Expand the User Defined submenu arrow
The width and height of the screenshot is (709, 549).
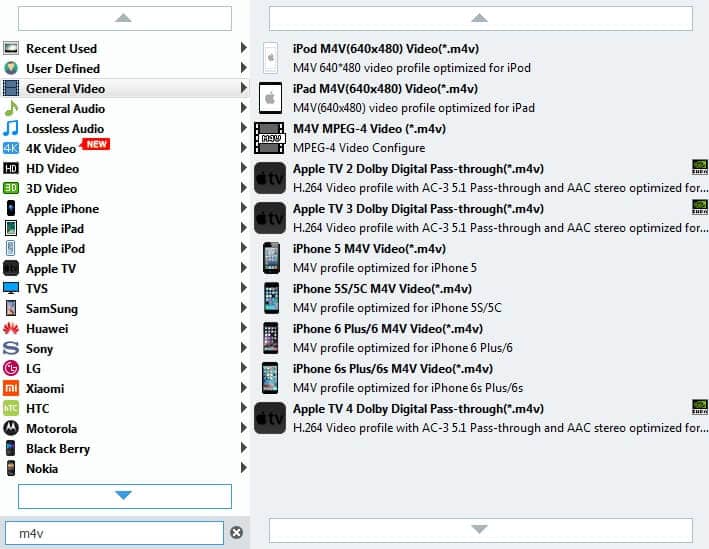(243, 68)
